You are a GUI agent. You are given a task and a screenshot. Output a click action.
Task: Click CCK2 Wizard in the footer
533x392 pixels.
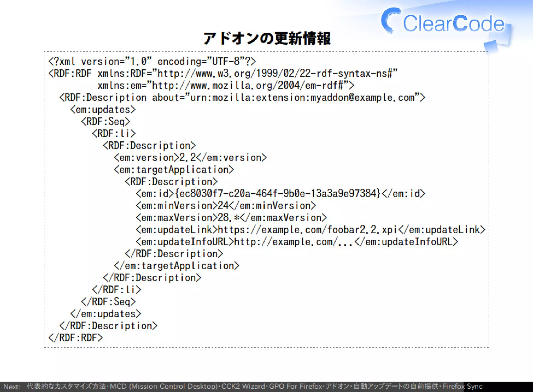coord(243,387)
